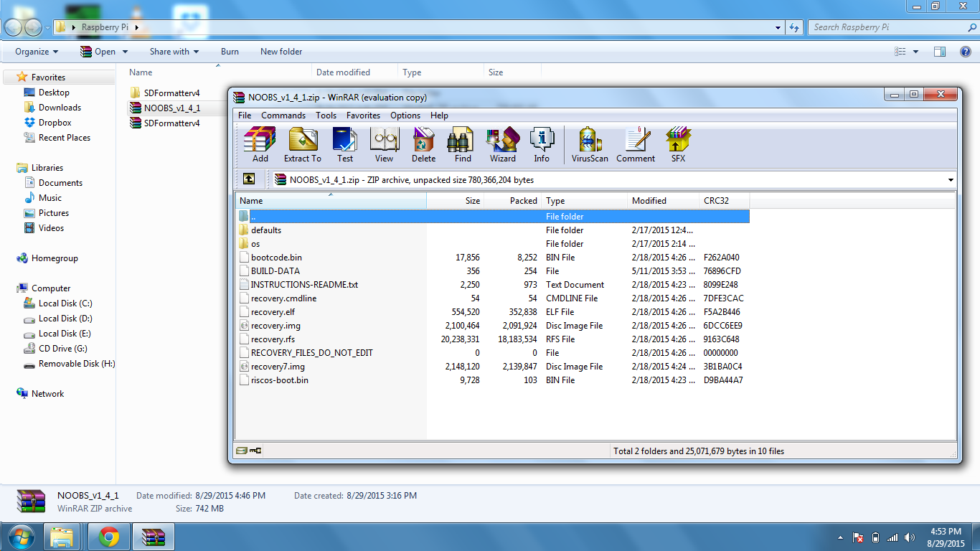
Task: Sort WinRAR list by Packed column
Action: [x=513, y=201]
